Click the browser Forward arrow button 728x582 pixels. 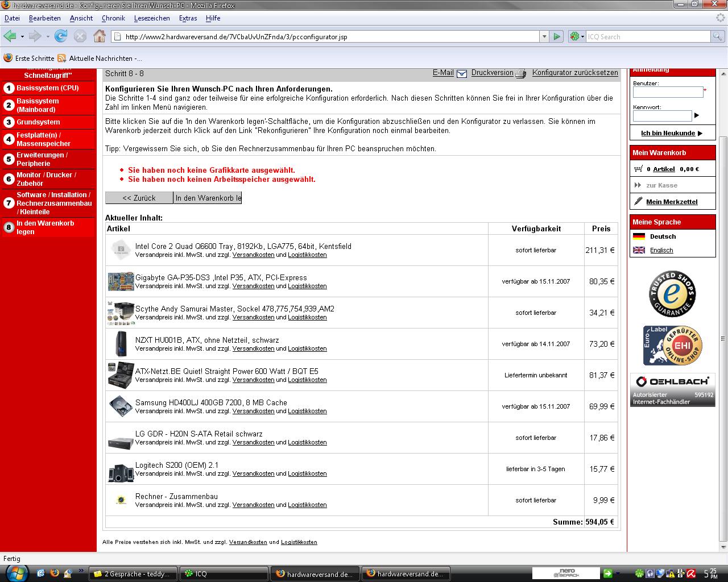(x=35, y=36)
